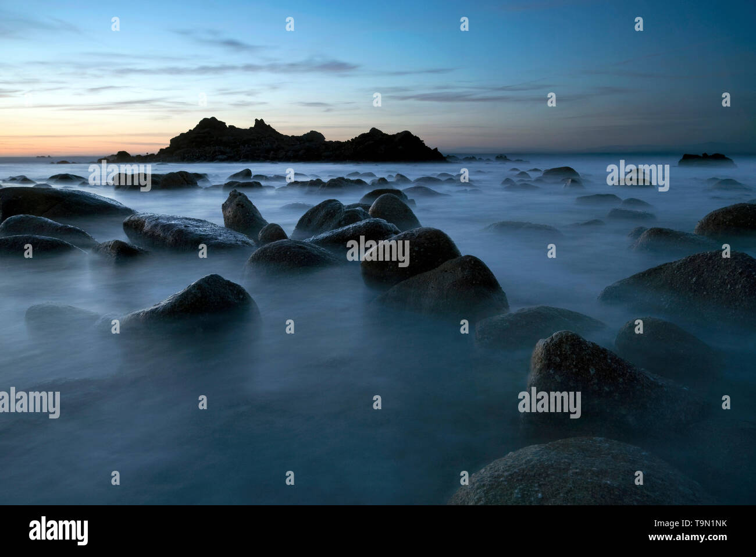The width and height of the screenshot is (756, 557).
Task: Click the www.alamy.com text
Action: pyautogui.click(x=689, y=538)
